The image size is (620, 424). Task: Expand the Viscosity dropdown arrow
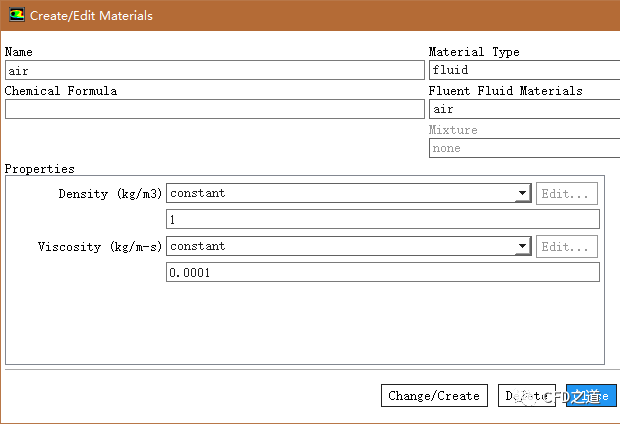tap(522, 247)
